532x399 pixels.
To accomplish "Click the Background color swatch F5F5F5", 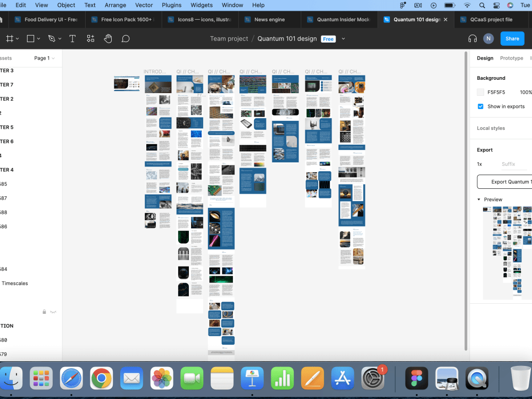I will click(x=480, y=92).
